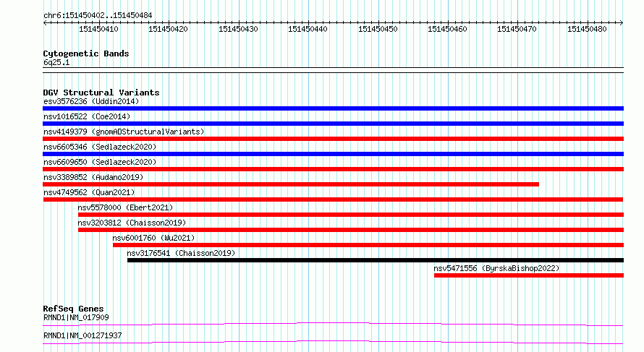Select the blue bar under esv3576236

pos(333,108)
